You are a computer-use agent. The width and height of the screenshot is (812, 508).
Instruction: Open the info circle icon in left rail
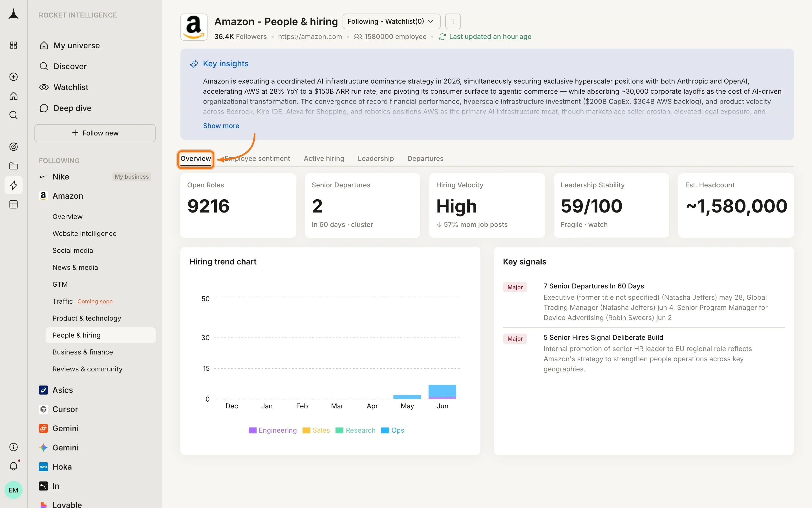pos(14,447)
